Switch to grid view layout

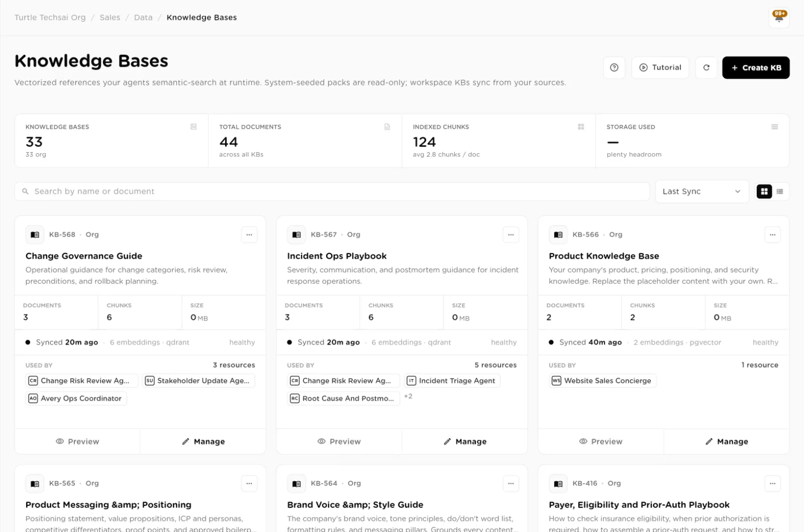(764, 191)
